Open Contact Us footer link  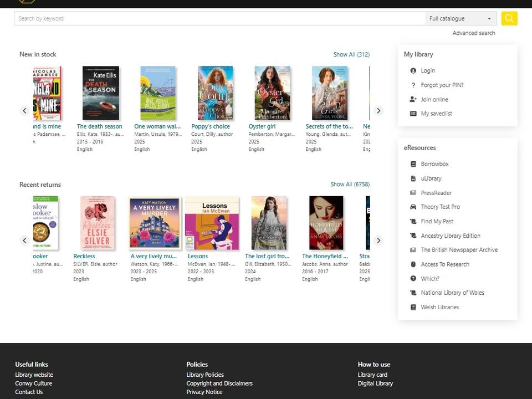click(29, 392)
